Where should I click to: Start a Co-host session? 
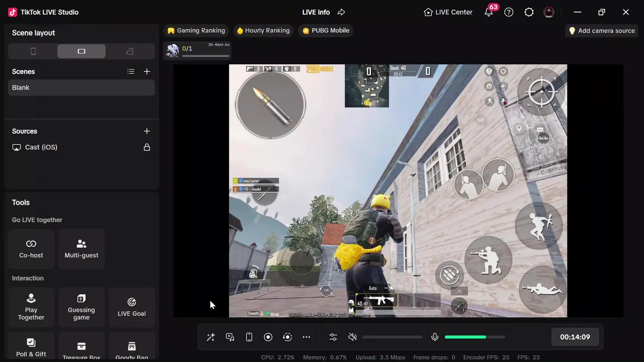pyautogui.click(x=31, y=249)
